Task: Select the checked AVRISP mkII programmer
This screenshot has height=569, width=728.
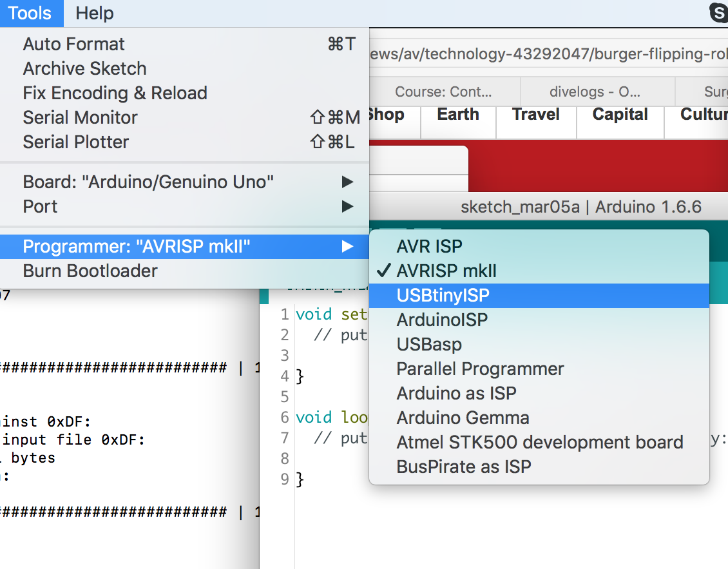Action: click(x=446, y=271)
